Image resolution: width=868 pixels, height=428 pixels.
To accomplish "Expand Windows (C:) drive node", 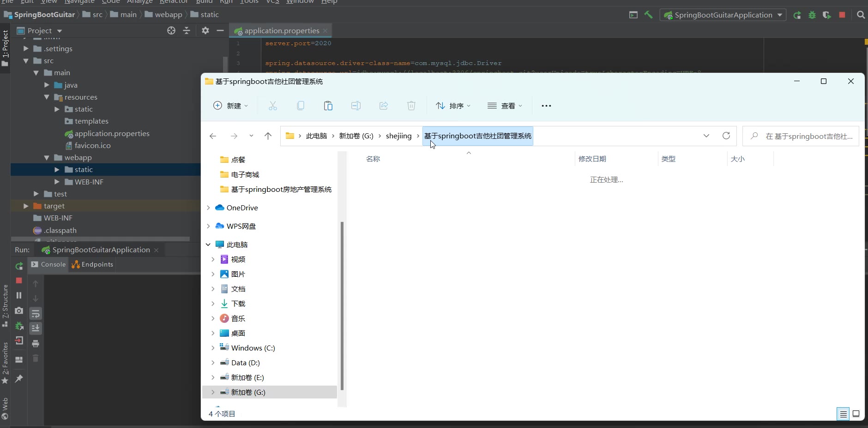I will (213, 348).
